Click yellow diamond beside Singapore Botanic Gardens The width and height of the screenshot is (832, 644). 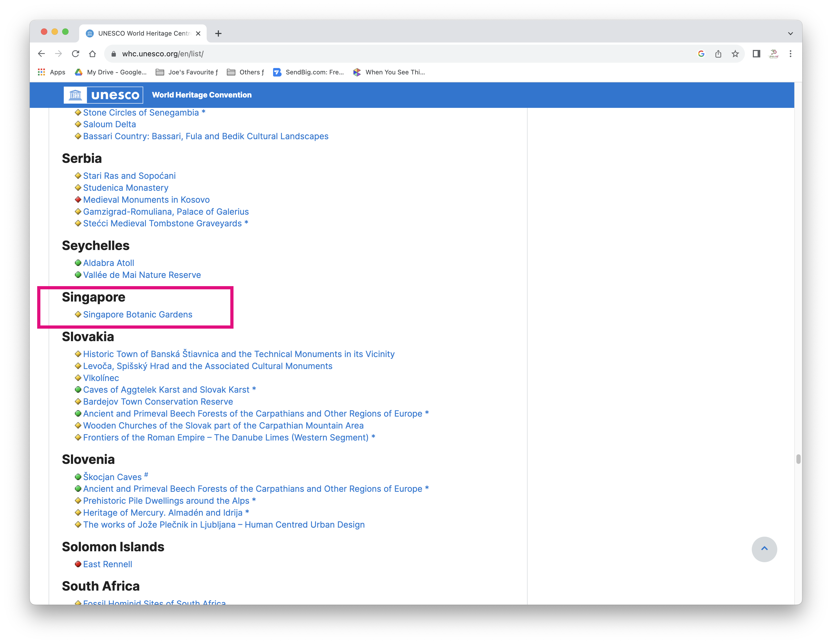point(78,314)
